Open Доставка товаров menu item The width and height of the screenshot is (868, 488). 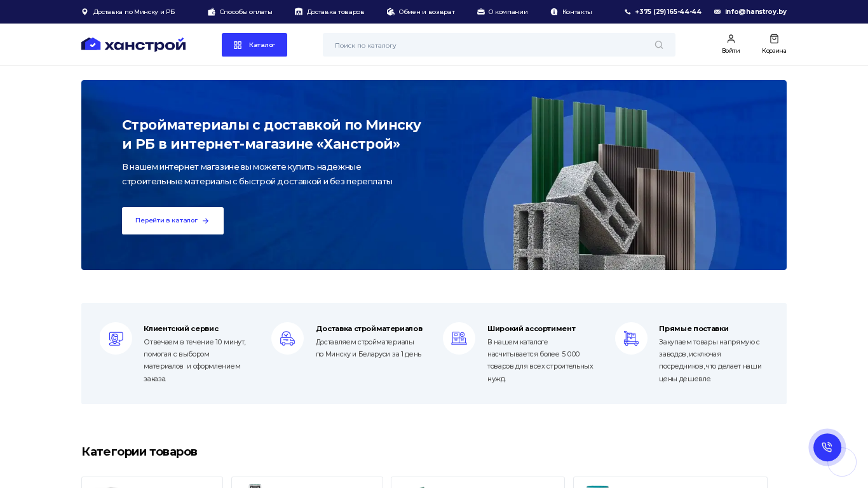(x=335, y=12)
